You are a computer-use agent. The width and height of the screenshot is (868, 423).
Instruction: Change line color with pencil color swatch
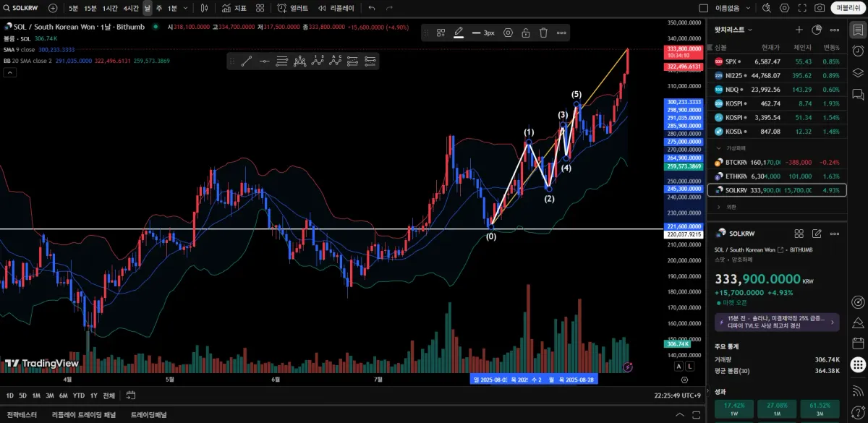(x=458, y=33)
